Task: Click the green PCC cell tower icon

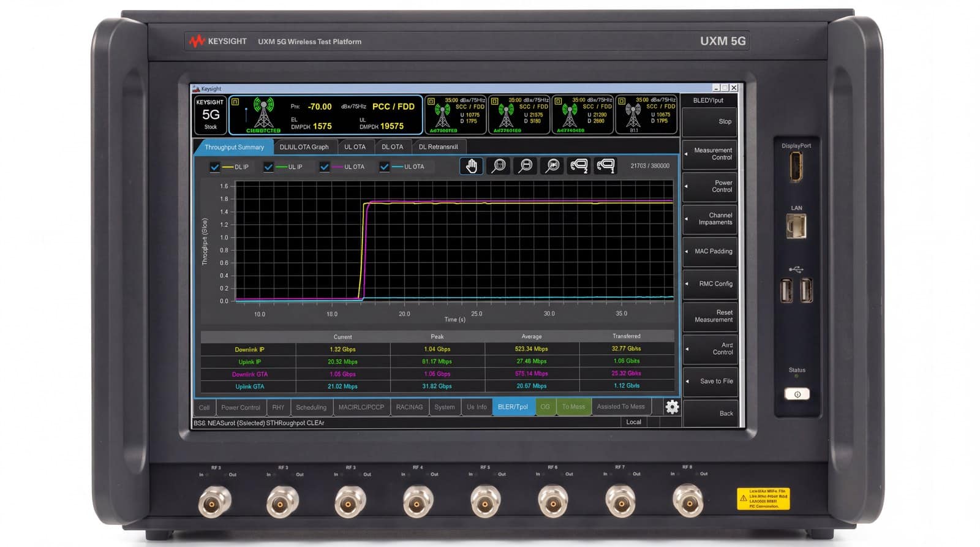Action: pos(263,113)
